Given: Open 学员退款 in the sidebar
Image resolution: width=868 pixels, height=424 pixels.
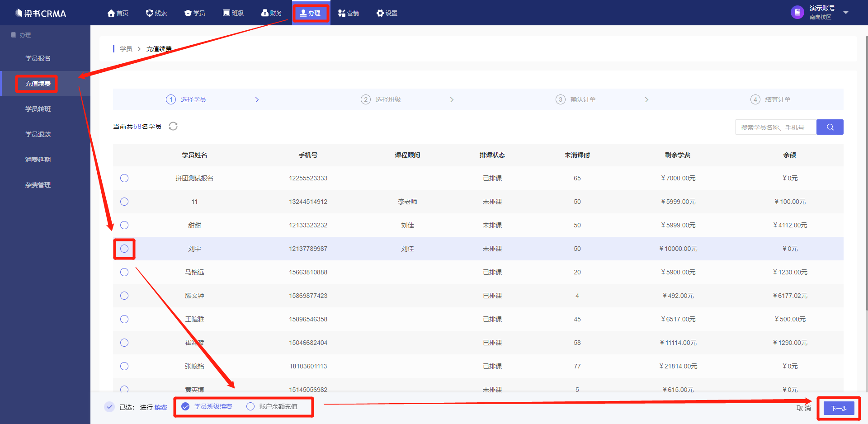Looking at the screenshot, I should pos(38,134).
